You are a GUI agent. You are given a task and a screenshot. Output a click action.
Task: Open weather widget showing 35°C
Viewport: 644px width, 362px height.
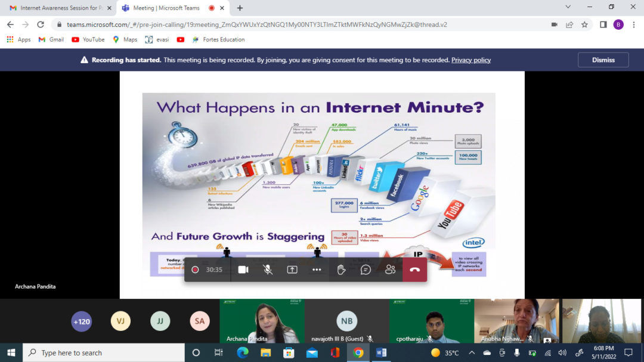click(x=445, y=352)
